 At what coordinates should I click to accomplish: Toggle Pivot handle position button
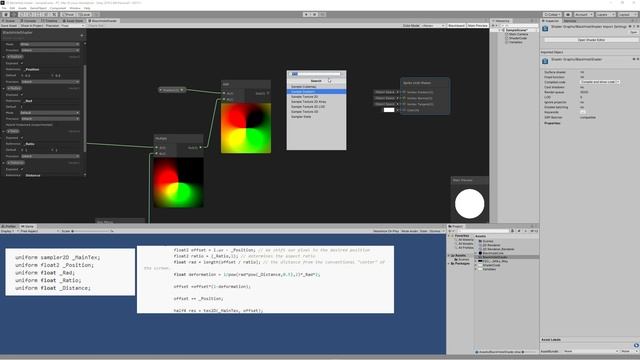coord(68,14)
